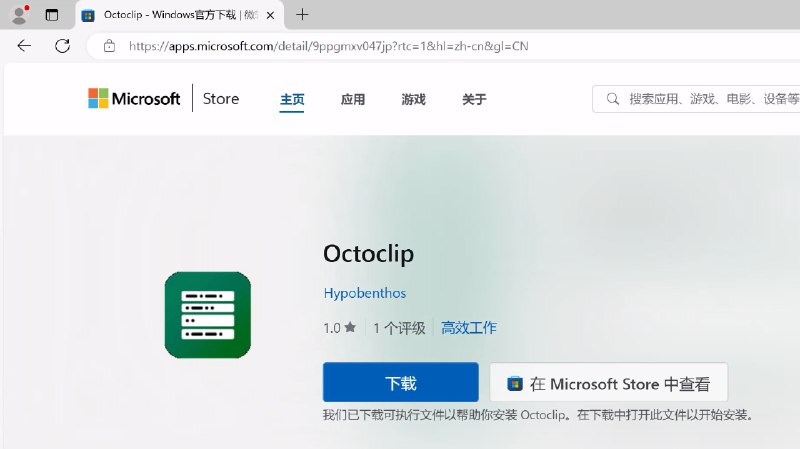Open the 高效工作 category link
The width and height of the screenshot is (800, 449).
468,328
